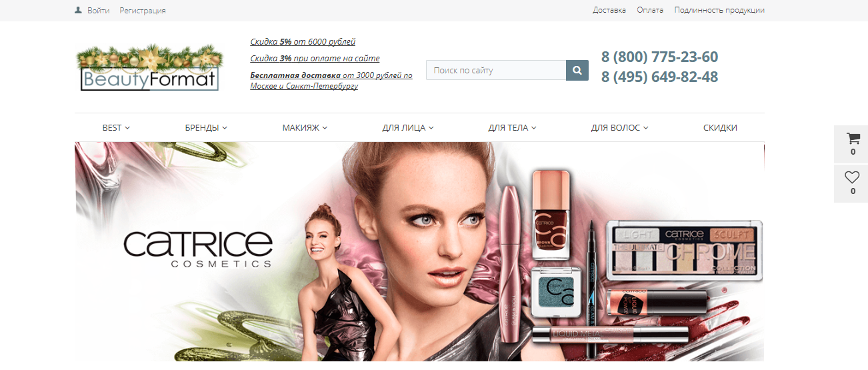Screen dimensions: 868x370
Task: Focus the Поиск по сайту search field
Action: point(496,70)
